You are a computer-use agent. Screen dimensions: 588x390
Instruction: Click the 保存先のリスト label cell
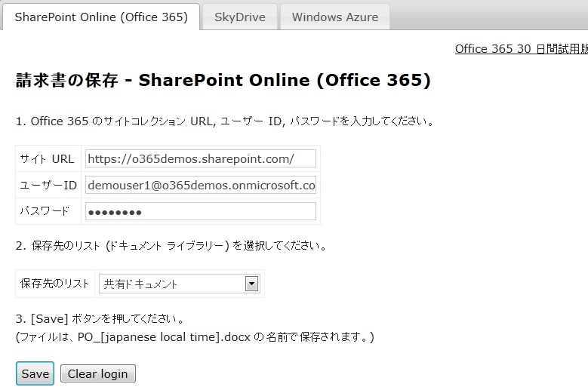[55, 284]
